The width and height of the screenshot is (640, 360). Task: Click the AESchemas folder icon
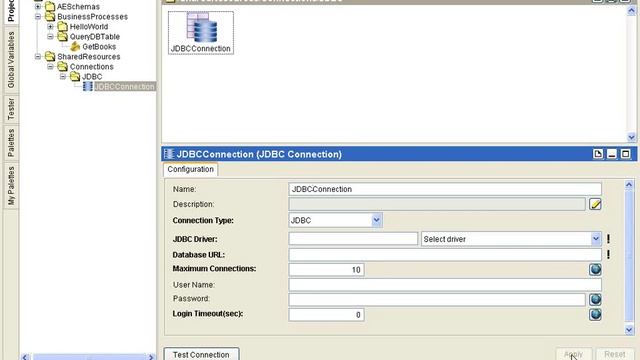pos(50,7)
